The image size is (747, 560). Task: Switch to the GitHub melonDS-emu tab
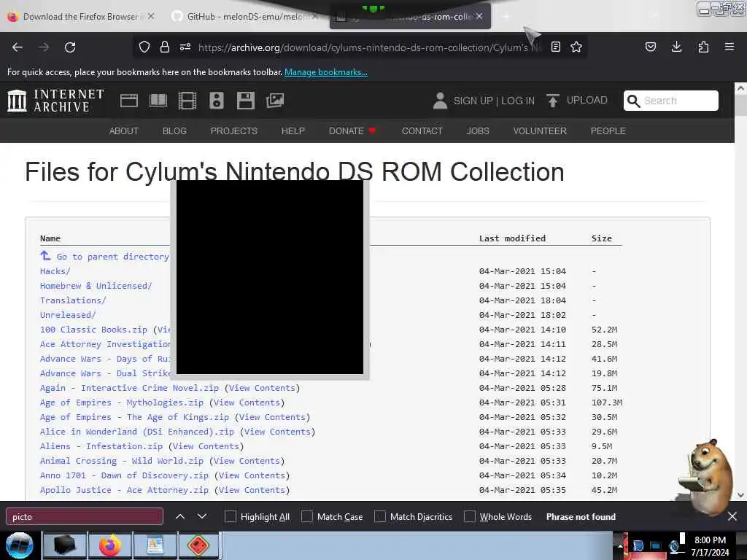[x=244, y=17]
